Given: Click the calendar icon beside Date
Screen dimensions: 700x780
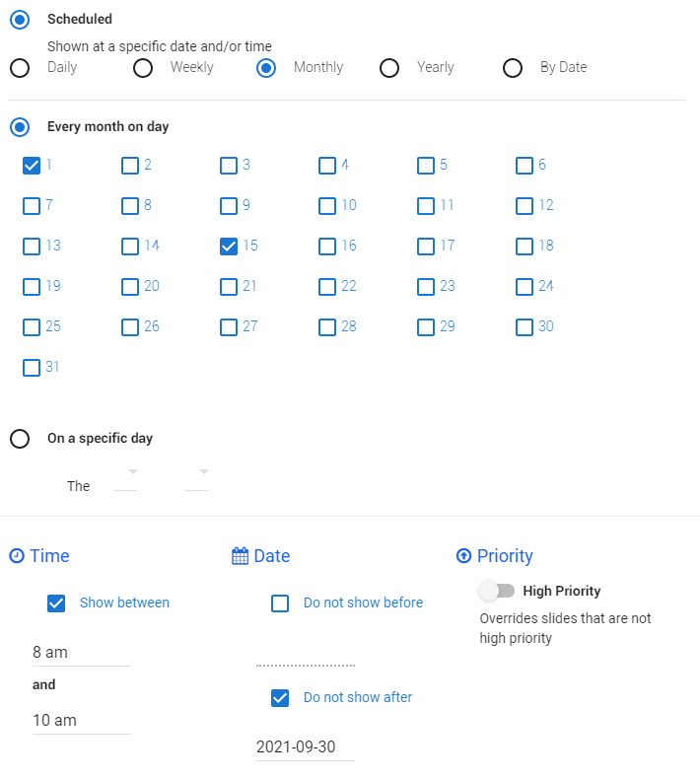Looking at the screenshot, I should pyautogui.click(x=240, y=556).
